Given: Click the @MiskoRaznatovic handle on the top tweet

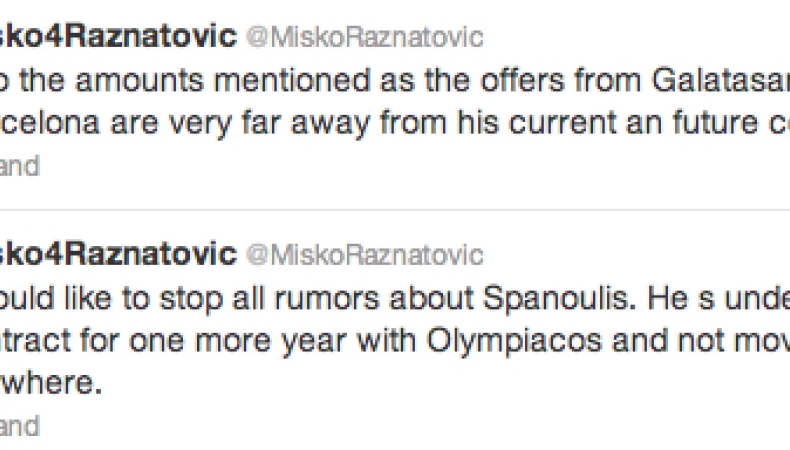Looking at the screenshot, I should click(365, 37).
